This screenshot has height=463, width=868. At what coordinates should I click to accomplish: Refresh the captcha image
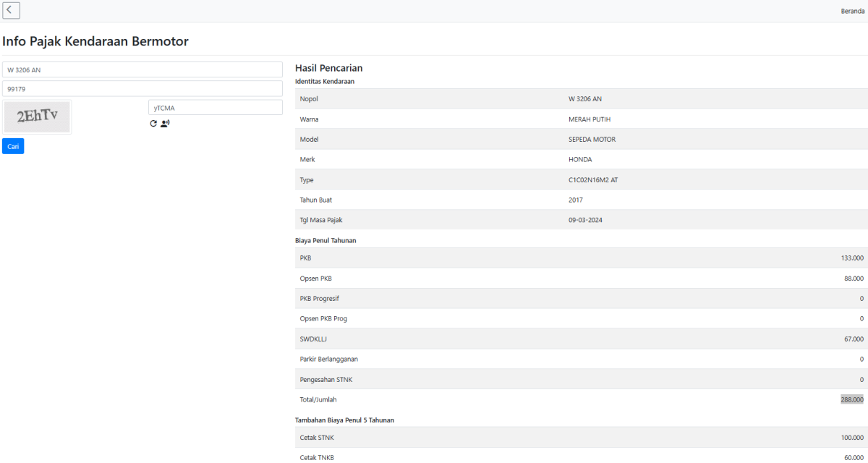(153, 124)
